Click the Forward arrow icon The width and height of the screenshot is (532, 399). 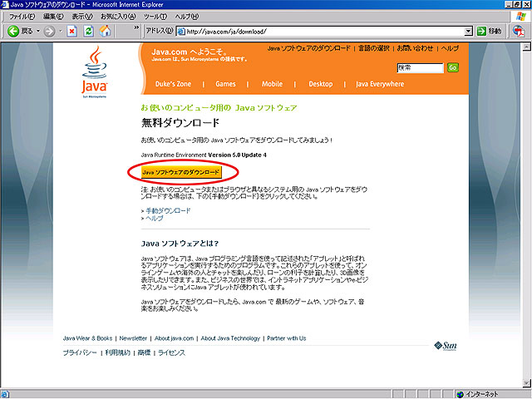point(50,32)
